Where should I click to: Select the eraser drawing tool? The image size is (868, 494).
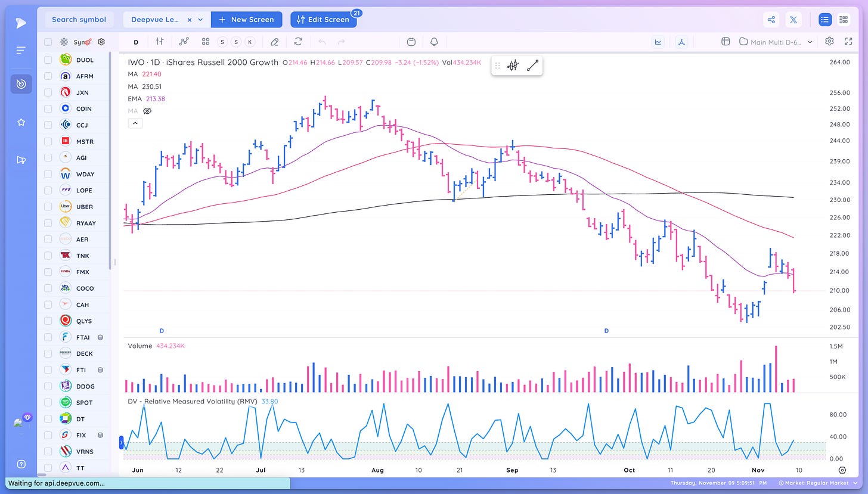[x=274, y=42]
